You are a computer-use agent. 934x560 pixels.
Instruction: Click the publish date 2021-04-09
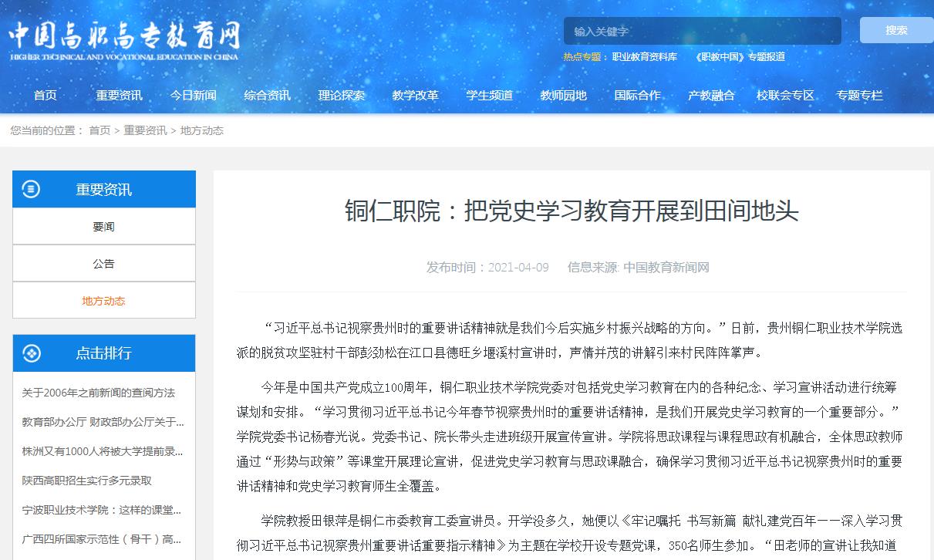pos(518,268)
